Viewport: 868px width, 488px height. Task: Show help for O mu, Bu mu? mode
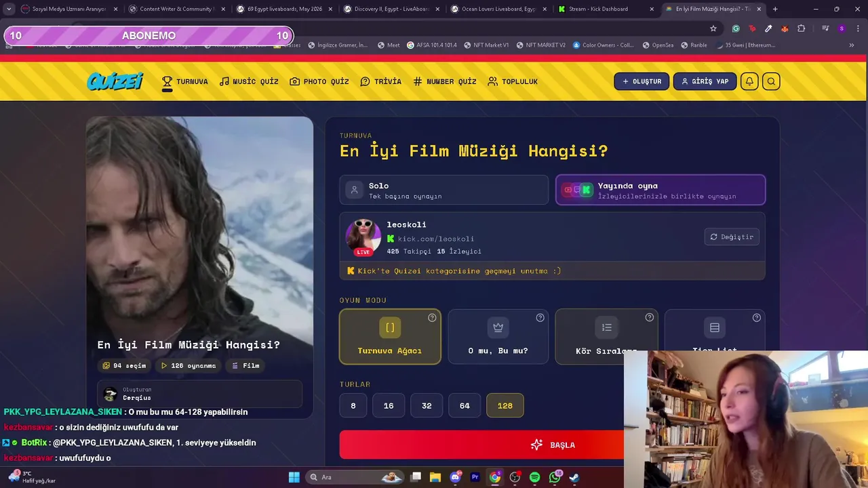click(540, 317)
